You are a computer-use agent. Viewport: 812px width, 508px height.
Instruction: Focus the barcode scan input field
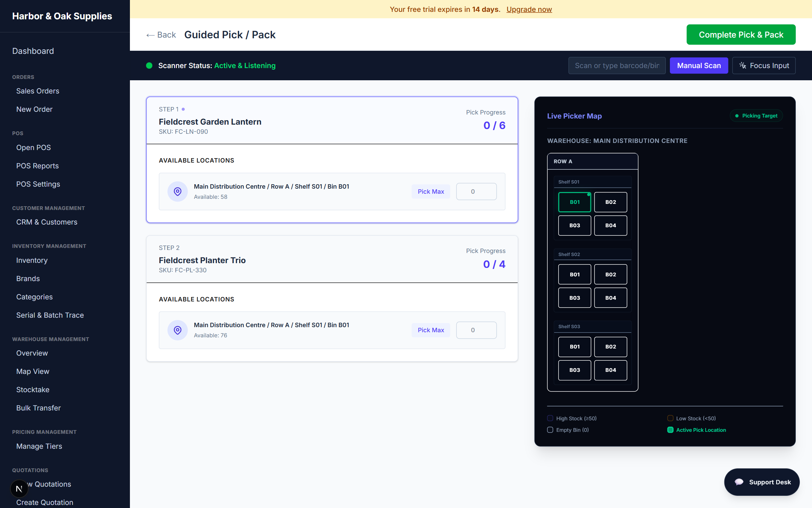tap(617, 66)
